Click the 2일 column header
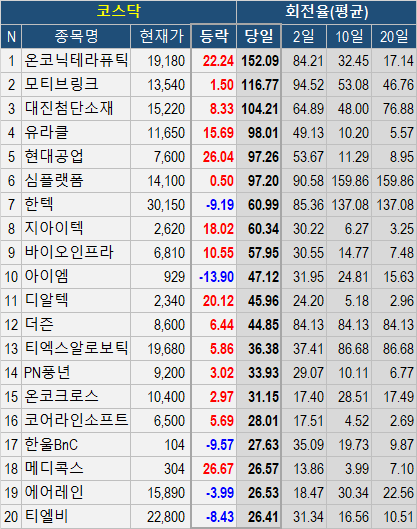The width and height of the screenshot is (417, 529). click(304, 36)
